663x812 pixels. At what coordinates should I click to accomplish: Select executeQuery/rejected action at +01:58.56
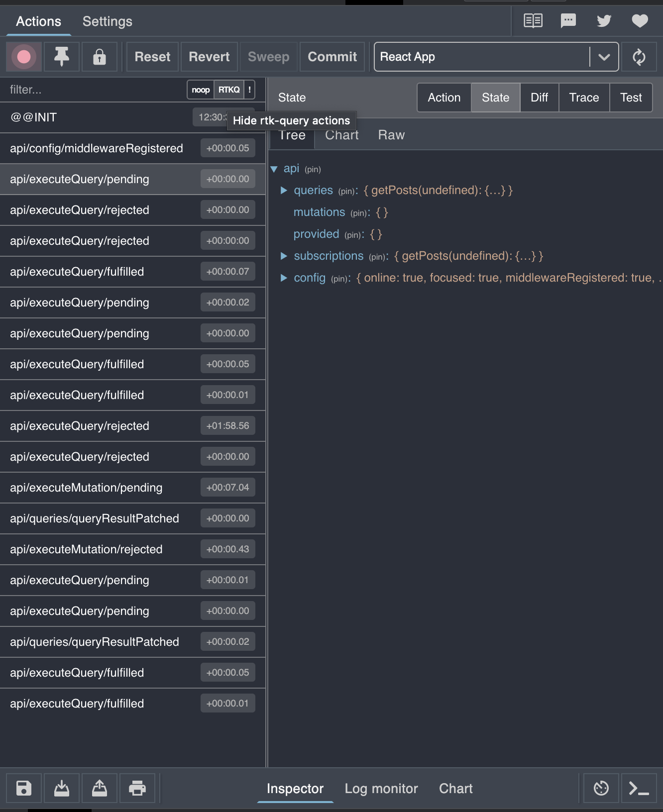tap(132, 426)
